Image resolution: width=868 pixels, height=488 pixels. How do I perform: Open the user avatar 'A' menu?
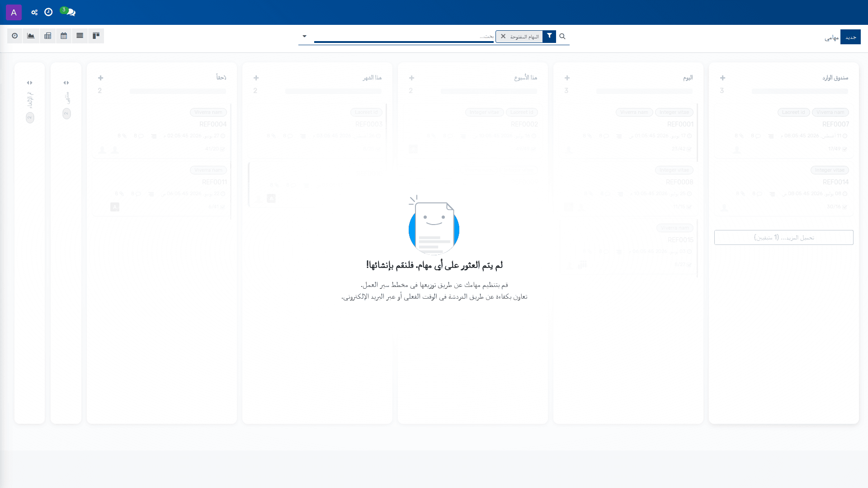14,12
